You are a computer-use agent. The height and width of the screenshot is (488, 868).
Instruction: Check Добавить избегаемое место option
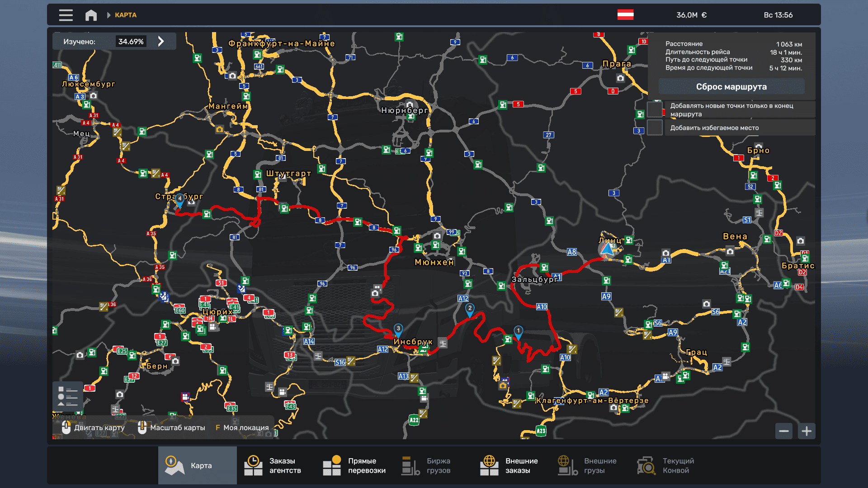click(x=654, y=127)
